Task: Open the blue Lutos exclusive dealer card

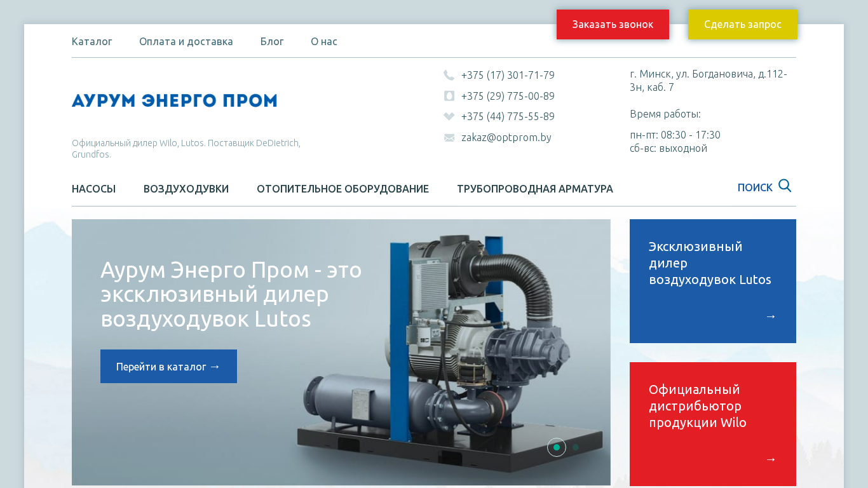Action: (x=713, y=281)
